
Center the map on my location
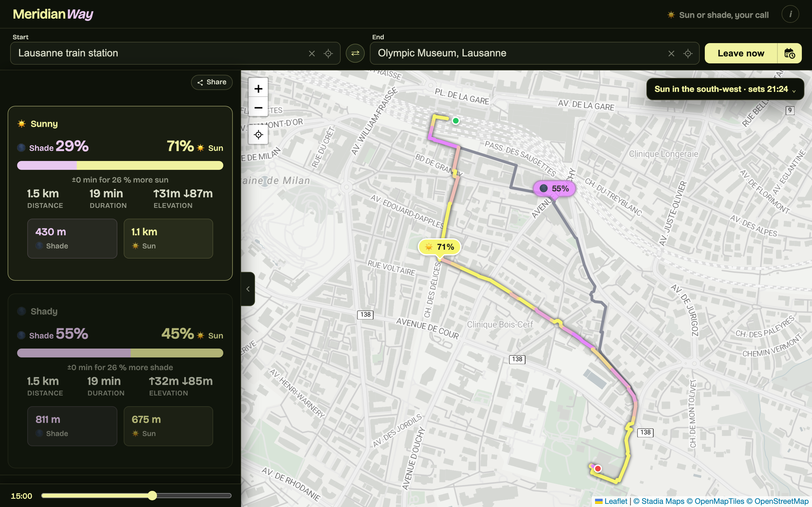(258, 135)
